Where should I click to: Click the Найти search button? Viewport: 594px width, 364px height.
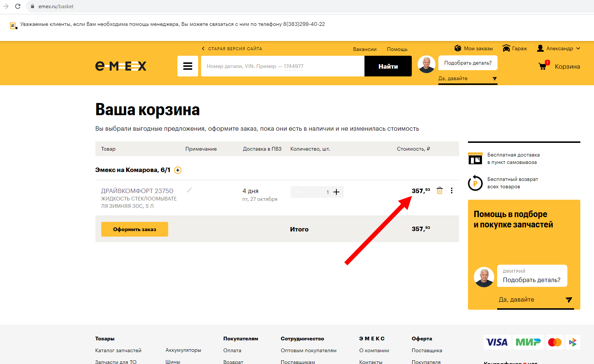(x=388, y=66)
